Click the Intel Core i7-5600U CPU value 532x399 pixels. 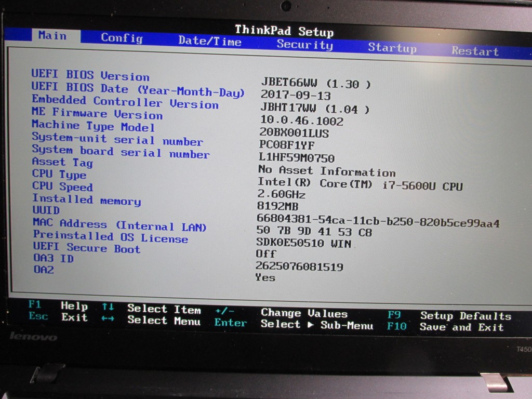tap(361, 184)
